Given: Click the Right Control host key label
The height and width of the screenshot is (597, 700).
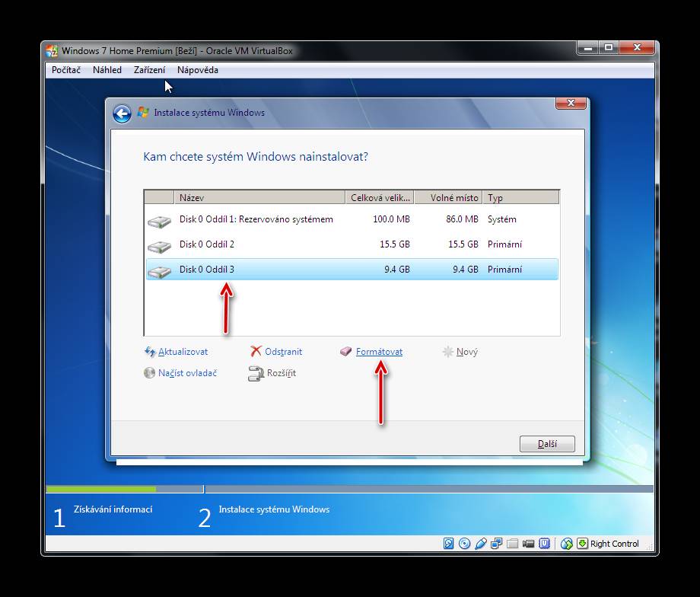Looking at the screenshot, I should pyautogui.click(x=614, y=544).
